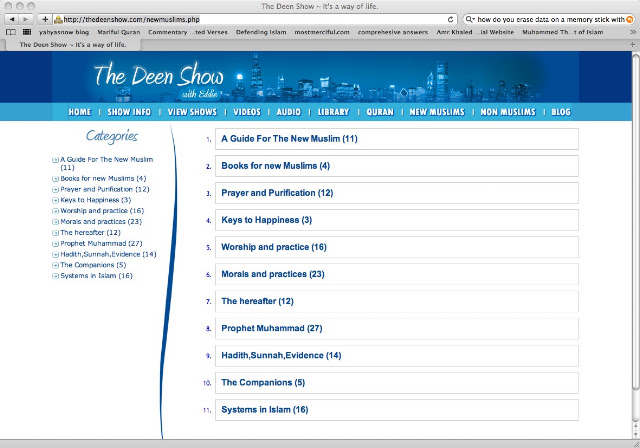Screen dimensions: 640x448
Task: Expand the Prayer and Purification category icon
Action: click(55, 190)
